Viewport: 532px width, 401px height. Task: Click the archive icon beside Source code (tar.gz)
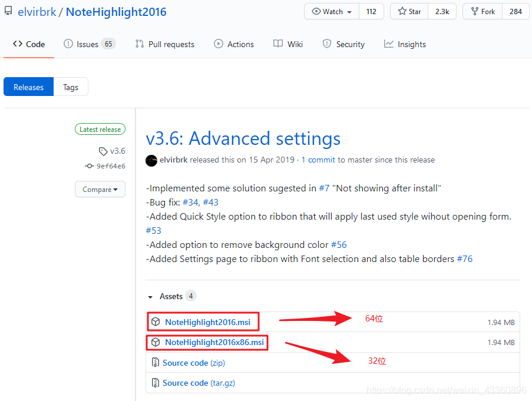click(156, 383)
